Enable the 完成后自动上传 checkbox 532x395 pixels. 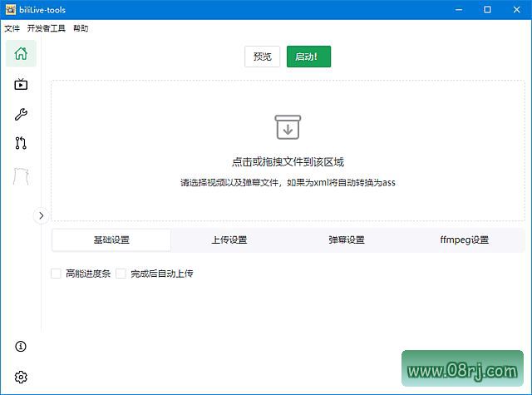[121, 274]
